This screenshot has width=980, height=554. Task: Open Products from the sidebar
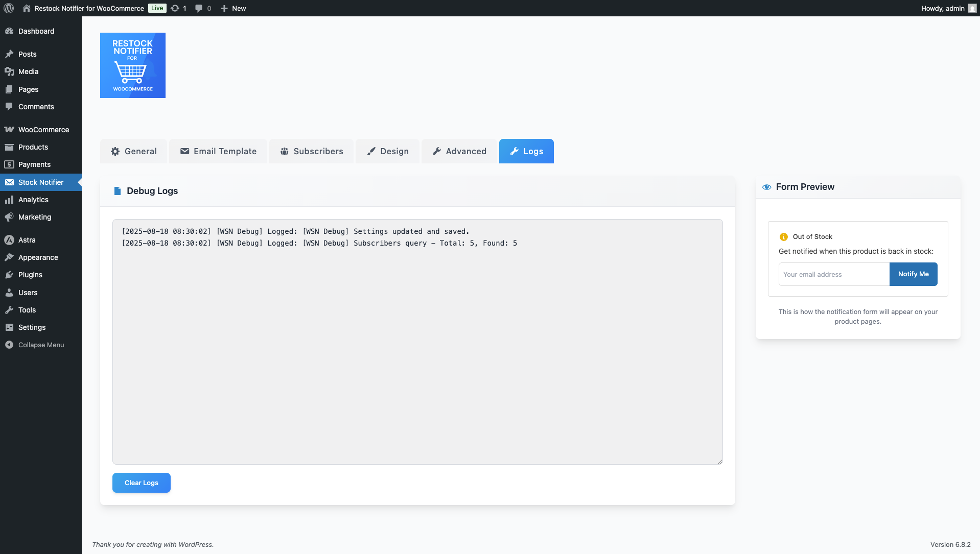(9, 147)
